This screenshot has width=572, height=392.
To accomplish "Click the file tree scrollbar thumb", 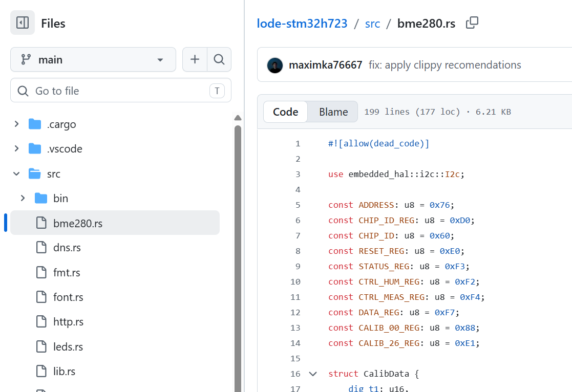I will point(238,258).
